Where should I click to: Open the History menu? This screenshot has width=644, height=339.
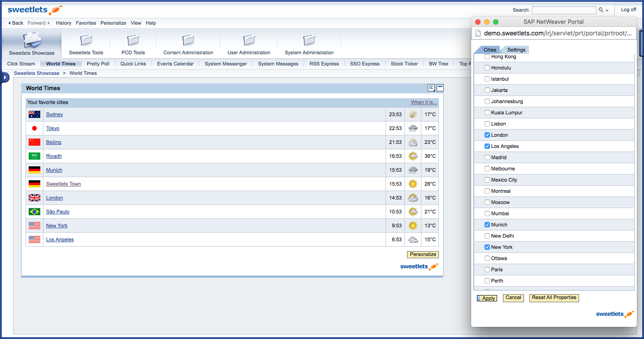coord(64,23)
